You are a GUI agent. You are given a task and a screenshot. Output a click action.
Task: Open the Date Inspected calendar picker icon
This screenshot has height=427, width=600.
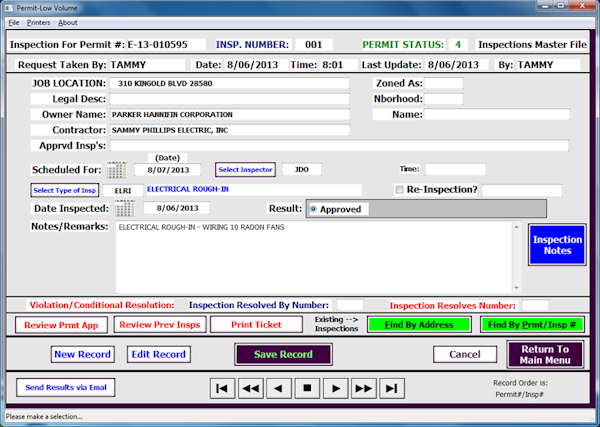125,209
